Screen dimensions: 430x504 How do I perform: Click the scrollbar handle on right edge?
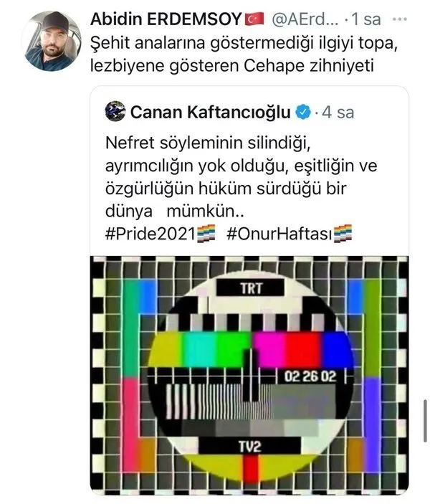point(425,421)
